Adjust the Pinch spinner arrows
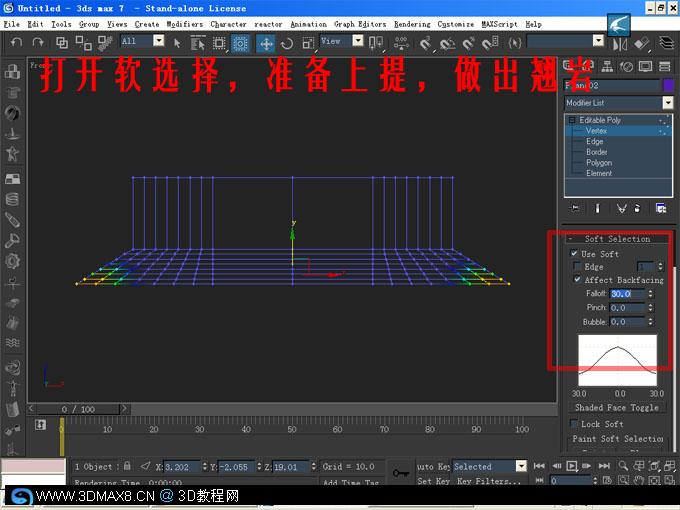This screenshot has height=510, width=680. pos(651,308)
